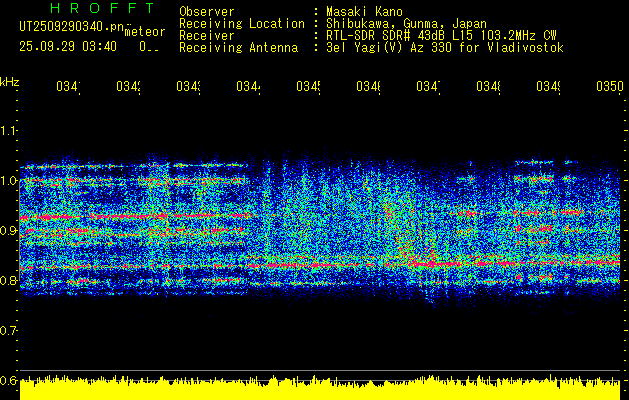Click the 0348 time marker
Viewport: 629px width, 400px height.
tap(489, 87)
